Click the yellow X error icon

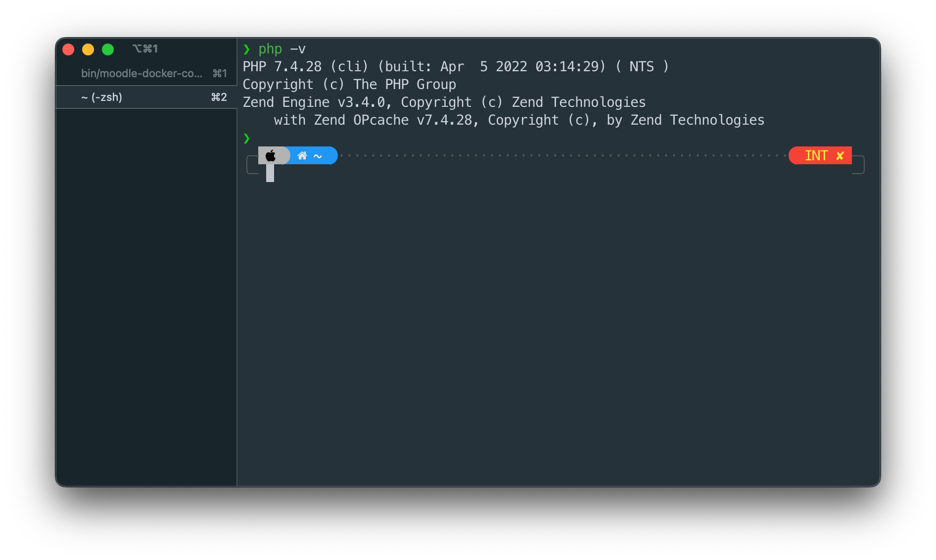840,156
